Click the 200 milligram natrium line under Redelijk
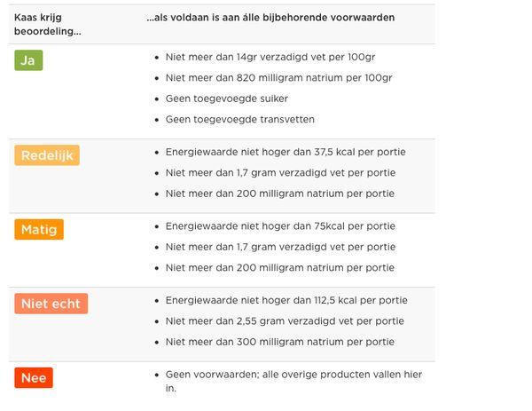The width and height of the screenshot is (532, 411). click(x=280, y=194)
